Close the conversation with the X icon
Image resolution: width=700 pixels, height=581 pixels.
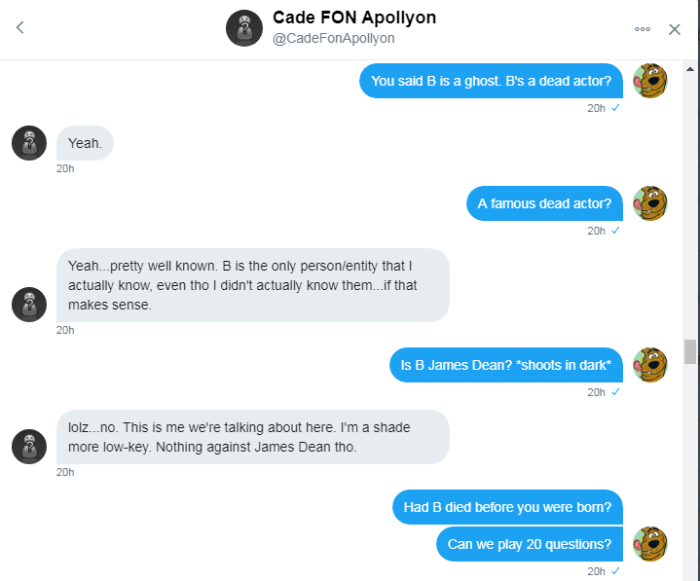coord(675,29)
